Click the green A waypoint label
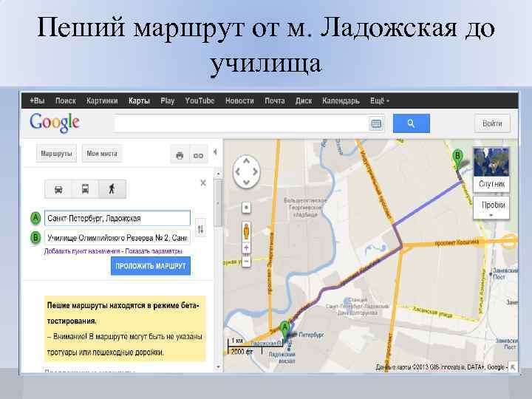This screenshot has width=532, height=399. coord(35,218)
